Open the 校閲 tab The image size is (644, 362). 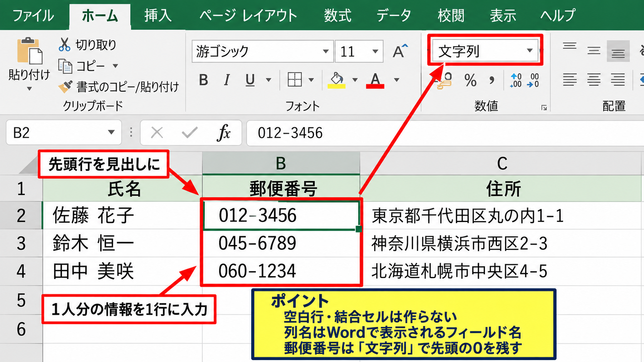(451, 16)
